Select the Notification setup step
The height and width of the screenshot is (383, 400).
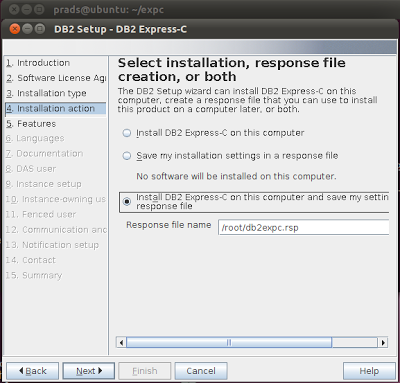pos(52,245)
